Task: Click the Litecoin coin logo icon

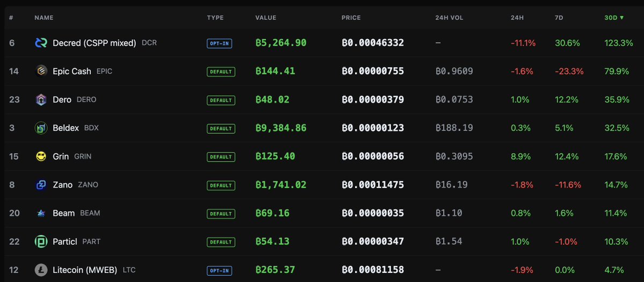Action: pos(41,270)
